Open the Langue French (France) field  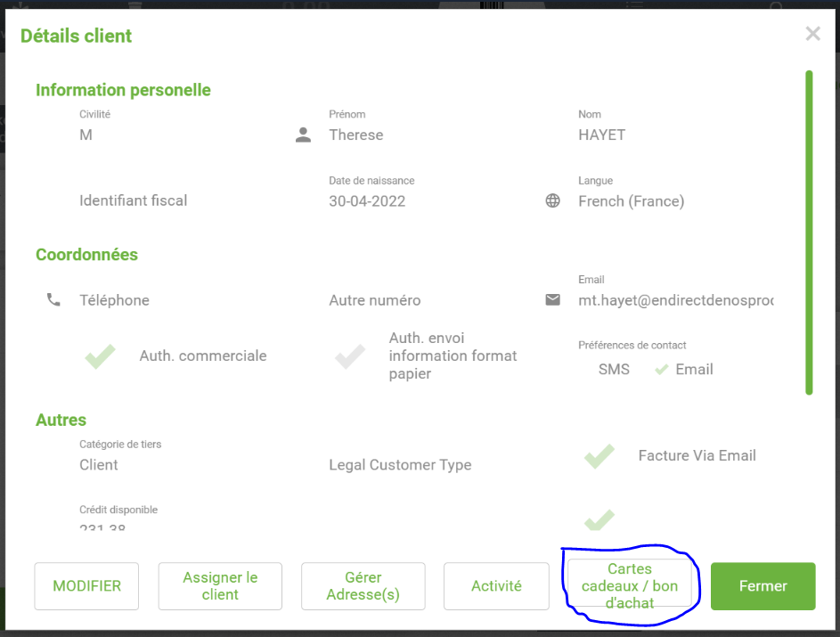(631, 201)
